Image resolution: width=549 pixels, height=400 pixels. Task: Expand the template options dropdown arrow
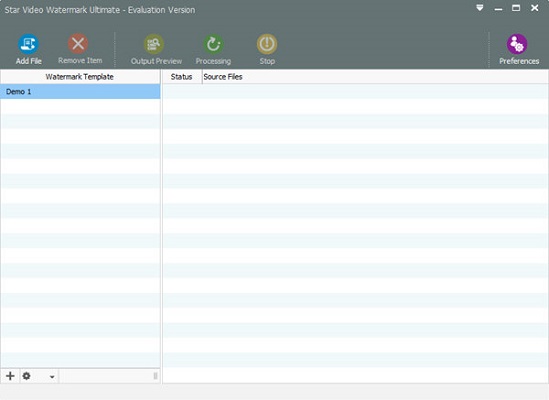52,377
